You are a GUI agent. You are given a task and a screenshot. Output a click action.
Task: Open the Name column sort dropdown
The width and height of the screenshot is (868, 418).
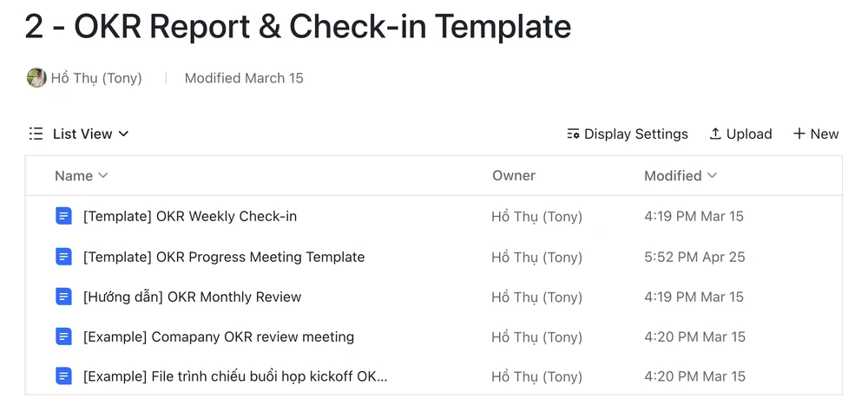click(x=103, y=175)
